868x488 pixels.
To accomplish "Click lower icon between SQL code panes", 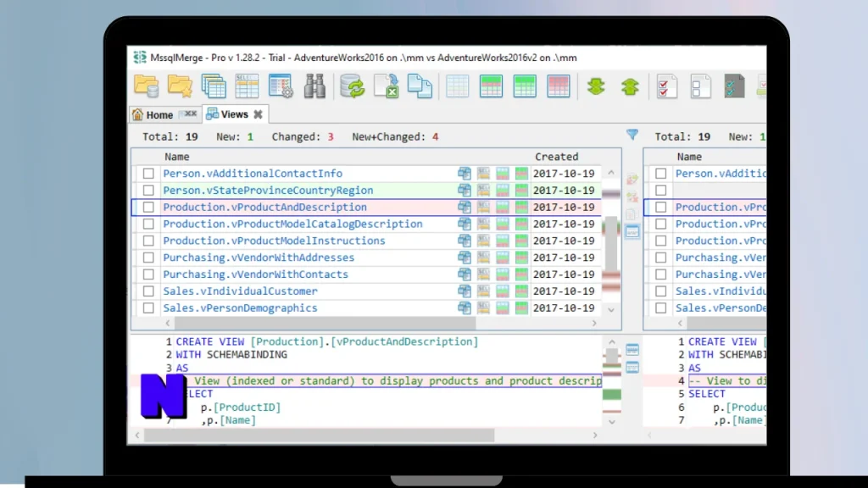I will [x=632, y=368].
